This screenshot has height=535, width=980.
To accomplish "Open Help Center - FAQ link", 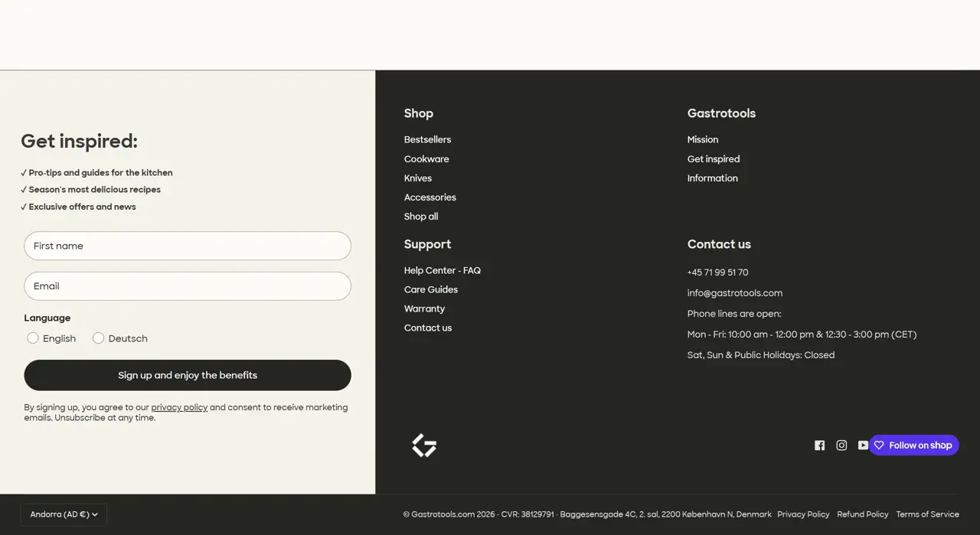I will (x=443, y=270).
